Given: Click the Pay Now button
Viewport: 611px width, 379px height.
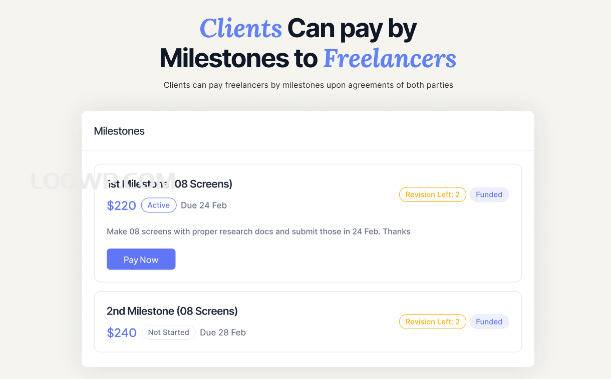Looking at the screenshot, I should pos(141,259).
